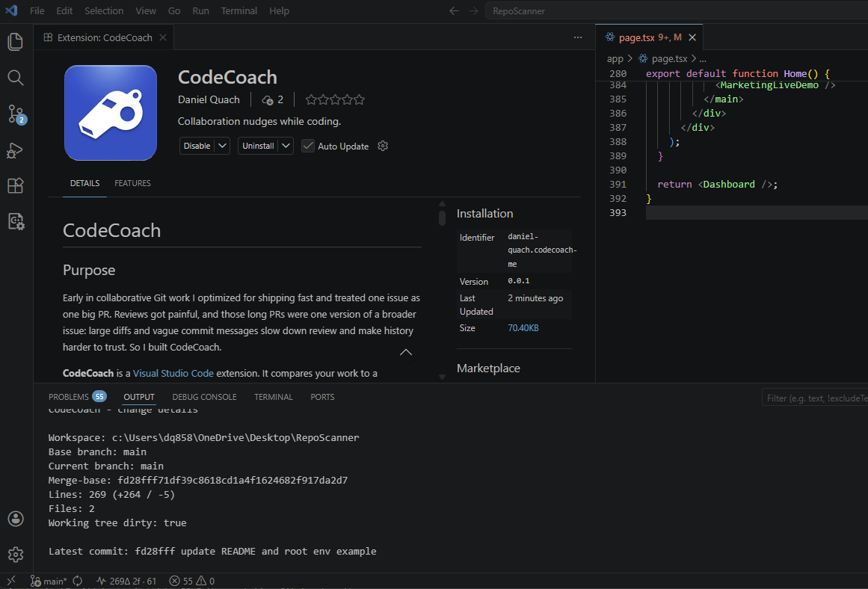Uncheck the Auto Update checkbox
This screenshot has width=868, height=589.
click(308, 146)
